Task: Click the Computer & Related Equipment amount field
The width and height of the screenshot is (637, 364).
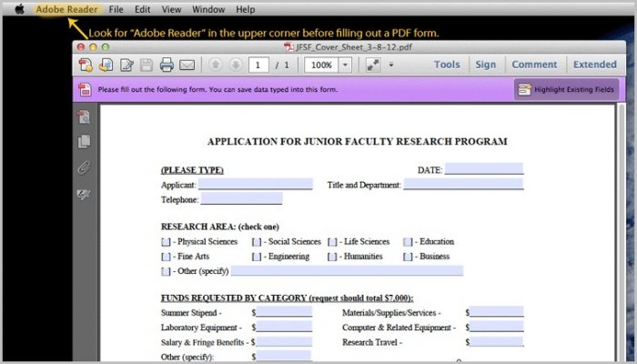Action: coord(497,327)
